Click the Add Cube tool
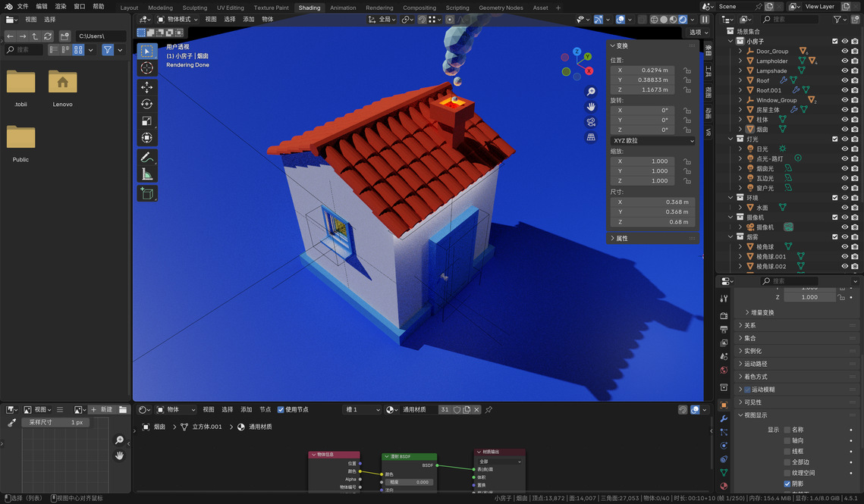The width and height of the screenshot is (864, 504). (x=147, y=194)
